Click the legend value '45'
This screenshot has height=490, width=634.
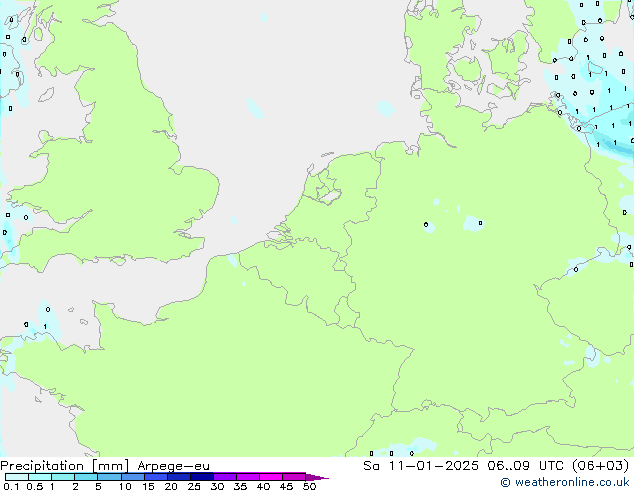pos(286,486)
